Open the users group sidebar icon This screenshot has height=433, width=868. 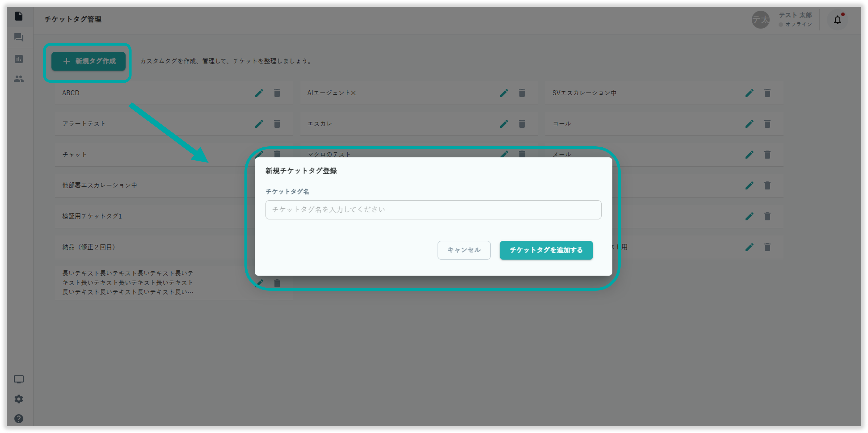coord(19,79)
